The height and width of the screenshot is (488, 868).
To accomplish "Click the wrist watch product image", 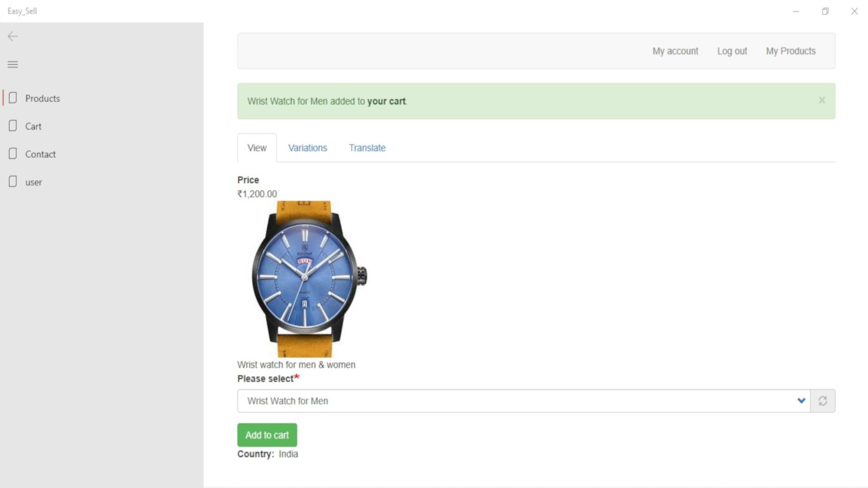I will (x=304, y=278).
